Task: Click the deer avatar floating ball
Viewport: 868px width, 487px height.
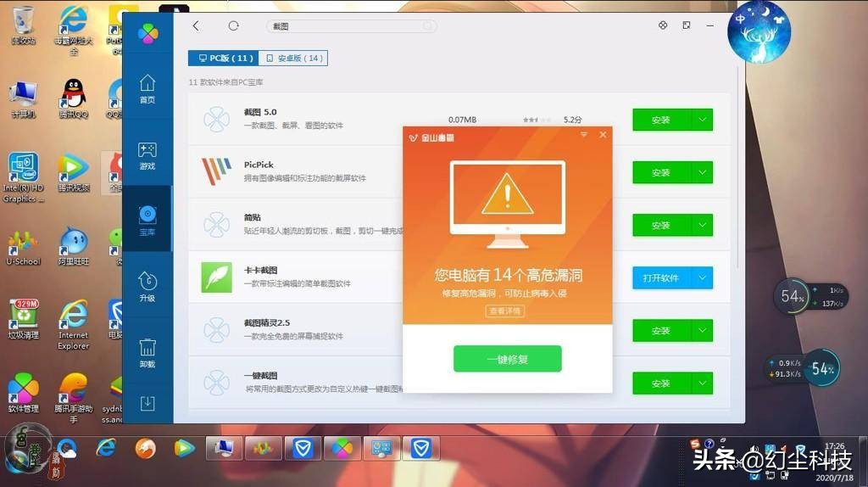Action: coord(759,31)
